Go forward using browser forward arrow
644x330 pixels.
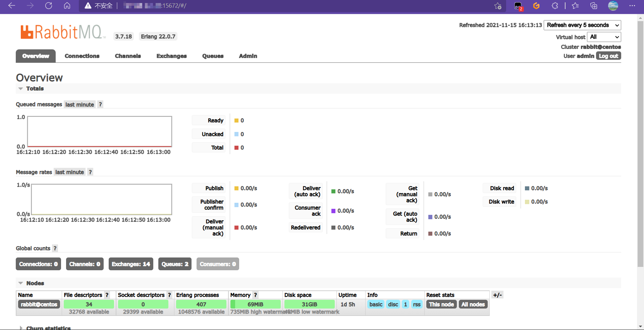(x=30, y=6)
